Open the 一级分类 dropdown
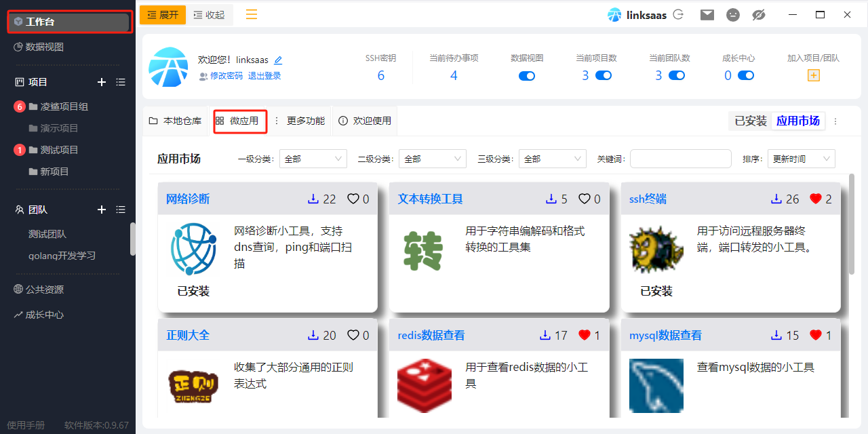This screenshot has width=868, height=434. click(x=313, y=159)
